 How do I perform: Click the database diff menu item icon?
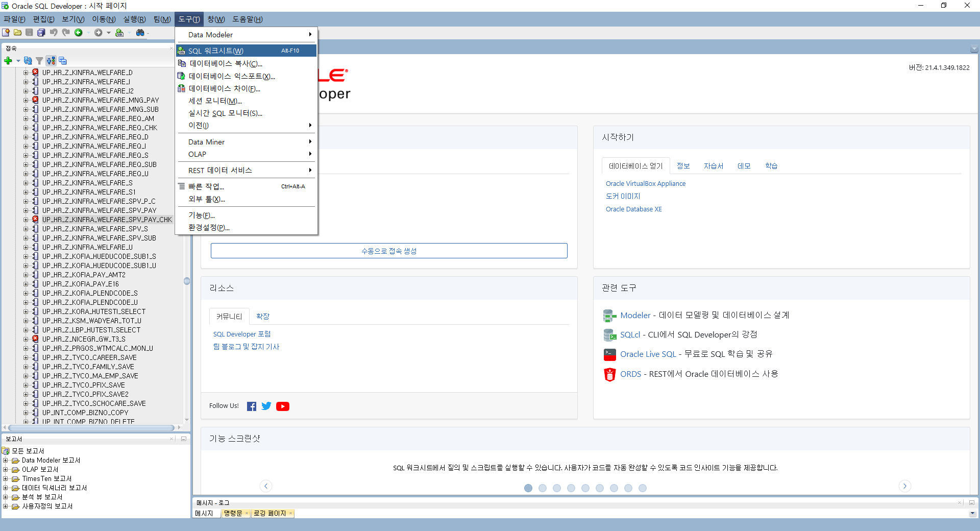pos(181,88)
